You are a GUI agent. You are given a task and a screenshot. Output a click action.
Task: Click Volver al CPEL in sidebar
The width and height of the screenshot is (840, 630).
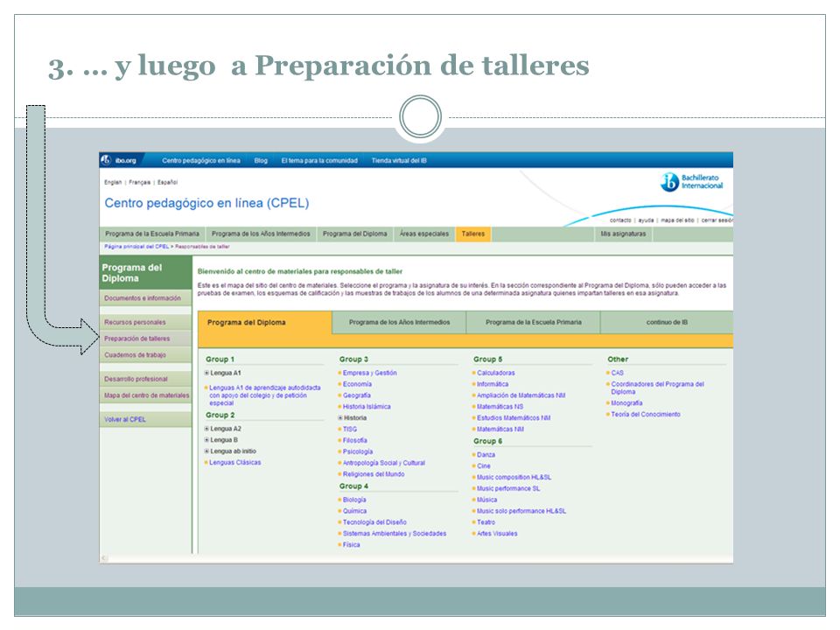pyautogui.click(x=145, y=419)
